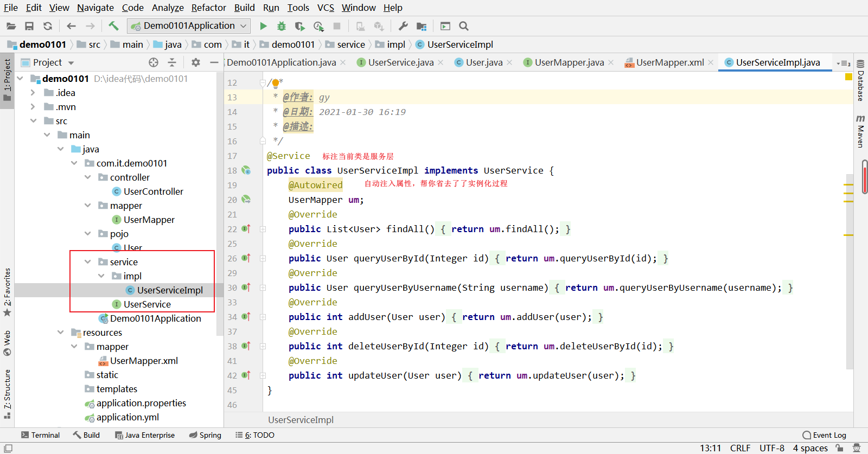Save all with floppy disk icon
Image resolution: width=868 pixels, height=454 pixels.
[x=29, y=26]
